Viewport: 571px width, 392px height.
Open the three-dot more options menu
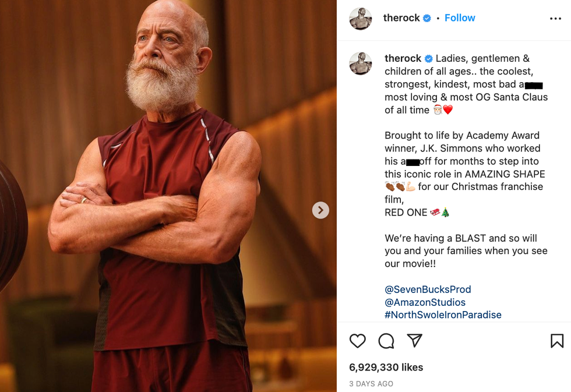pos(555,19)
